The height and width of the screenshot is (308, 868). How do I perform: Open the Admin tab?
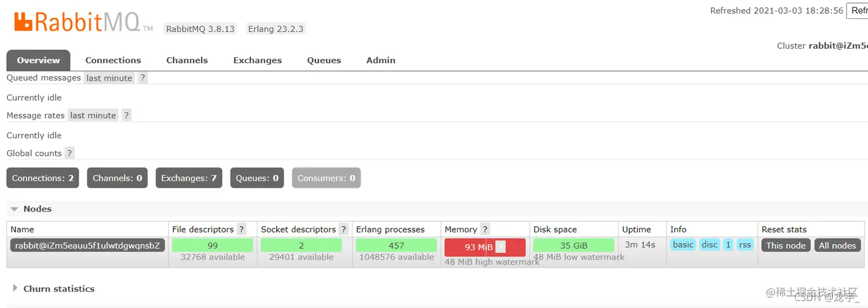381,60
